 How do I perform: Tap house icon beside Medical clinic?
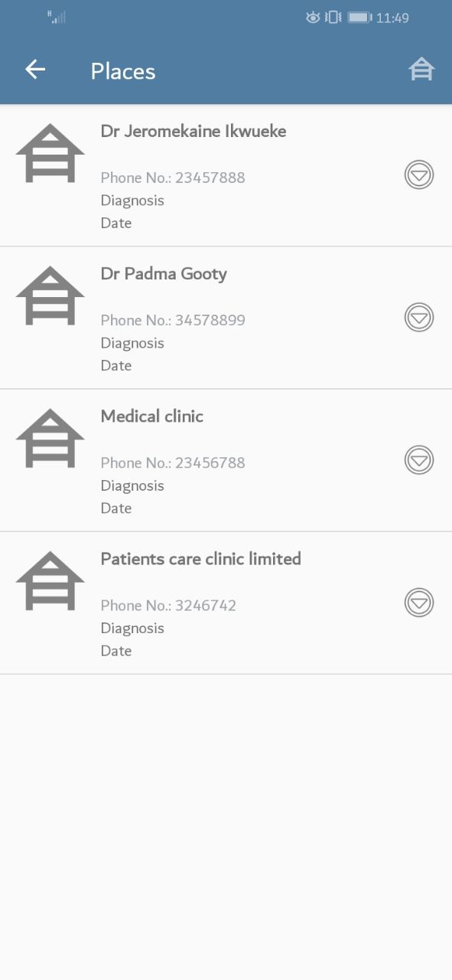(x=50, y=438)
